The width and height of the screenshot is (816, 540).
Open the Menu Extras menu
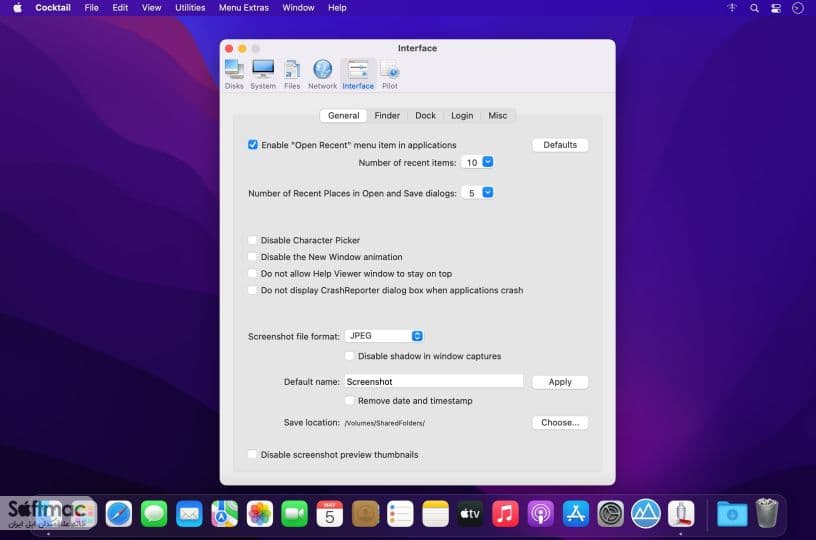244,8
